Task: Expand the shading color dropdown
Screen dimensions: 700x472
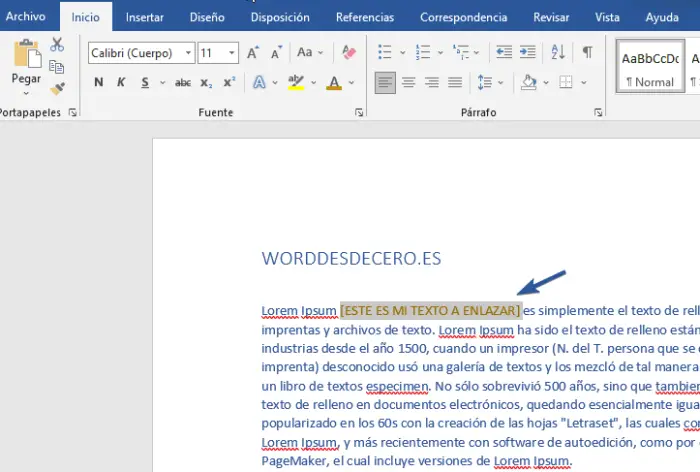Action: 546,83
